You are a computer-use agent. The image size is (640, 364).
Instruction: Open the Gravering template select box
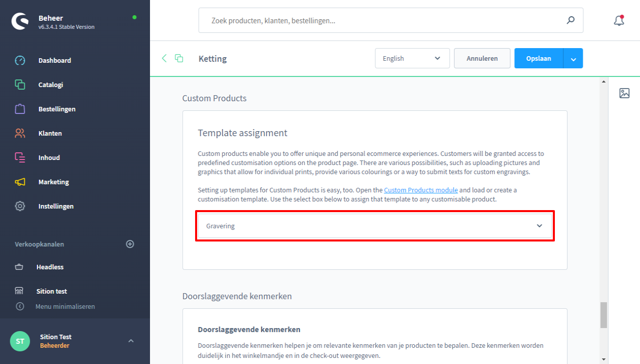pyautogui.click(x=374, y=226)
